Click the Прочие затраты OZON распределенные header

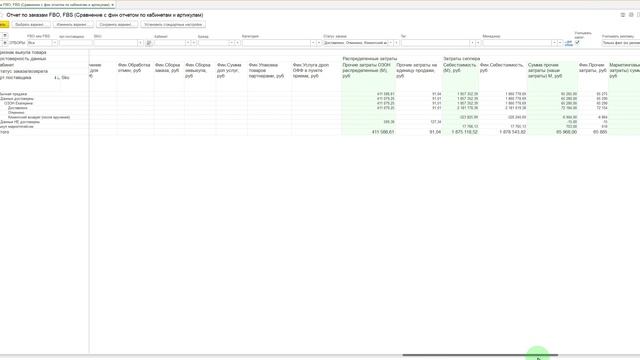[367, 70]
